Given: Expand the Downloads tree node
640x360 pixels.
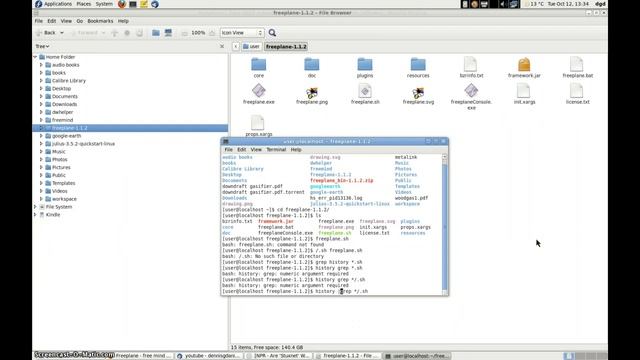Looking at the screenshot, I should point(41,104).
